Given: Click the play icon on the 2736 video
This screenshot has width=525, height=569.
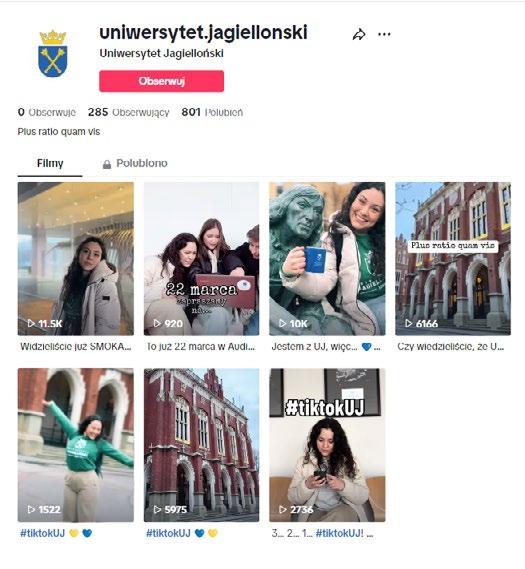Looking at the screenshot, I should pyautogui.click(x=283, y=509).
